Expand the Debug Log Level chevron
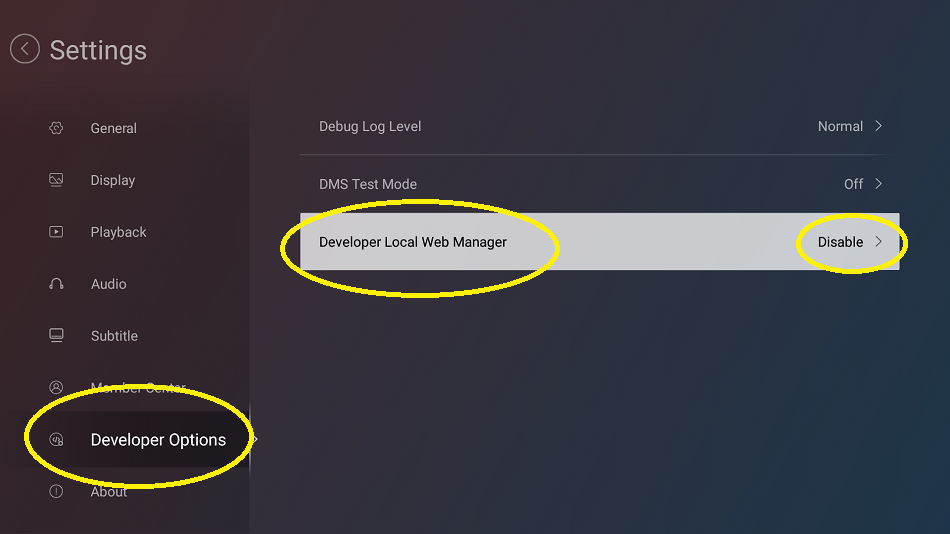This screenshot has height=534, width=950. pyautogui.click(x=879, y=126)
